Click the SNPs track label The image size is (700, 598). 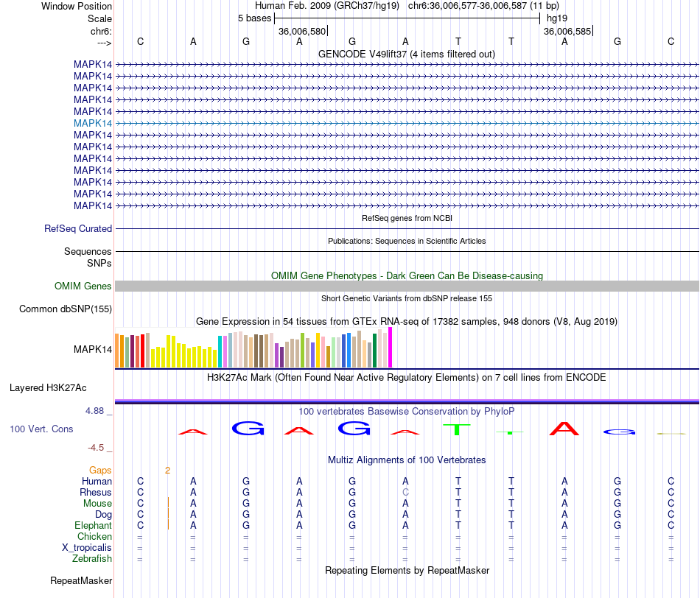tap(99, 264)
